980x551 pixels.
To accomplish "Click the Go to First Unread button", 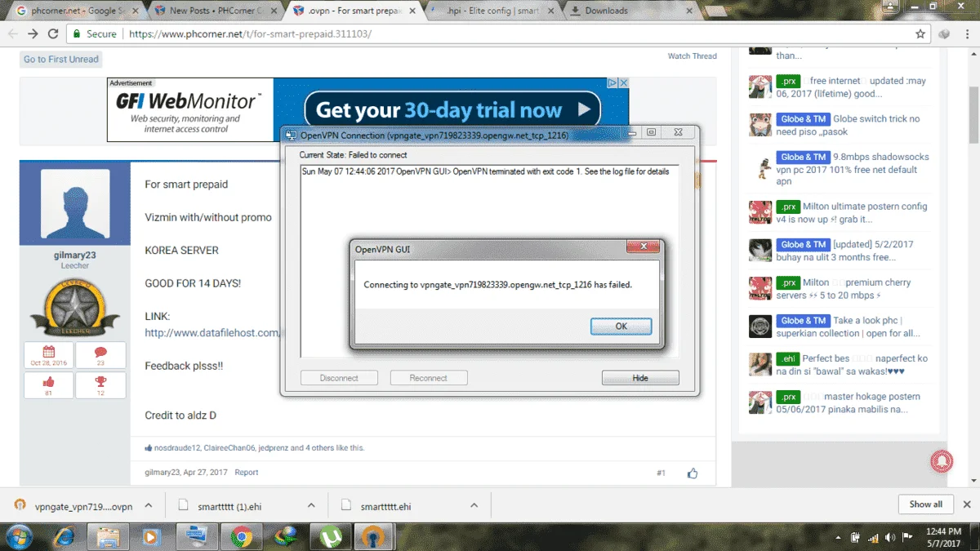I will click(61, 60).
